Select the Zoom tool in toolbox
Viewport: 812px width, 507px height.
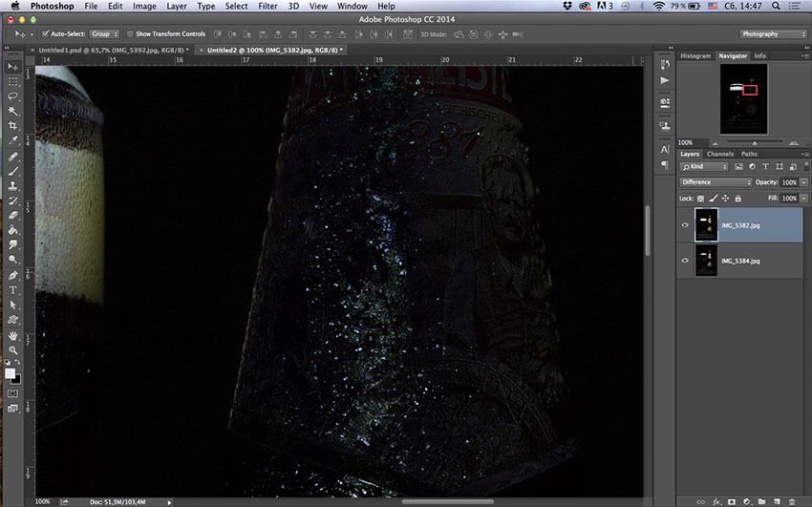coord(13,350)
